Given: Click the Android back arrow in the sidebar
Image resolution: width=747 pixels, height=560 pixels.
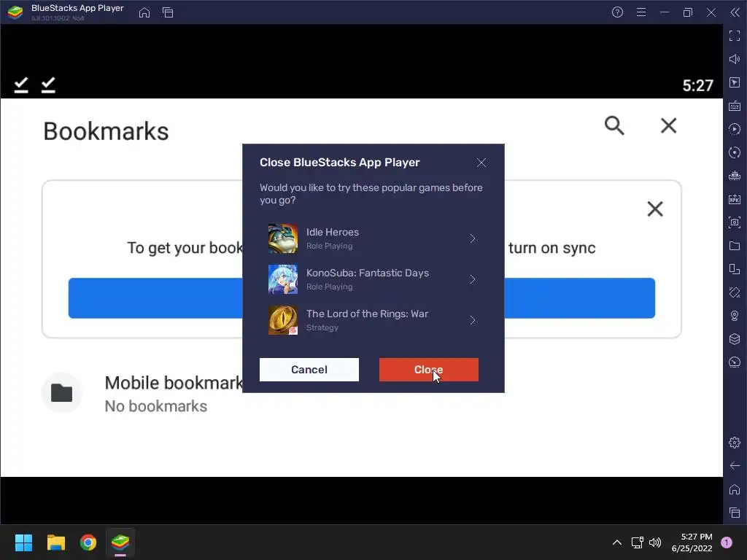Looking at the screenshot, I should [x=735, y=466].
